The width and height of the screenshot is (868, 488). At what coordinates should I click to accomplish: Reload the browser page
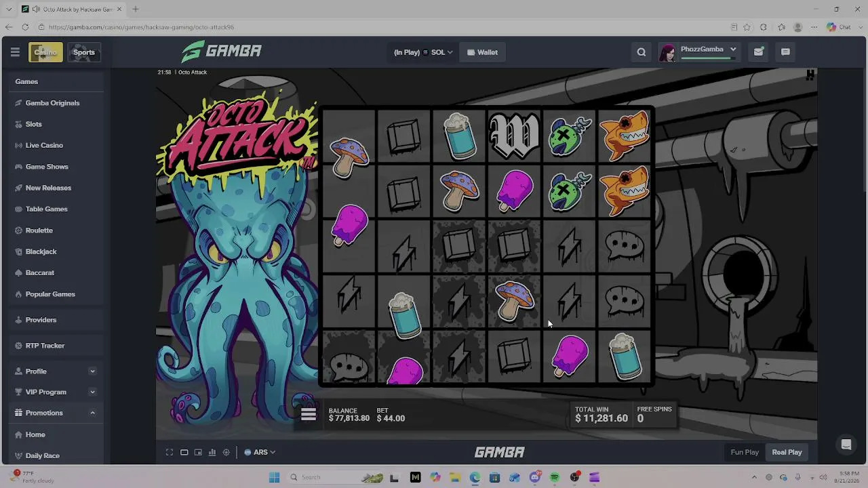pyautogui.click(x=25, y=27)
